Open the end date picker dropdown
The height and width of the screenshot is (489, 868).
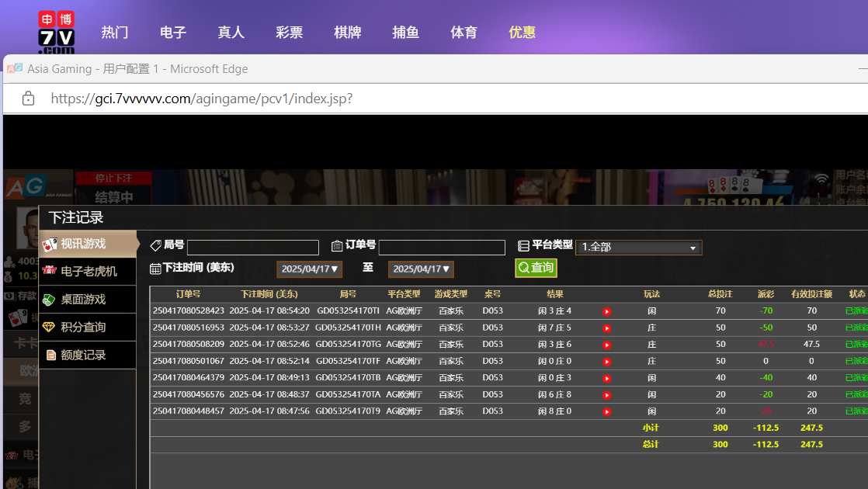point(421,269)
